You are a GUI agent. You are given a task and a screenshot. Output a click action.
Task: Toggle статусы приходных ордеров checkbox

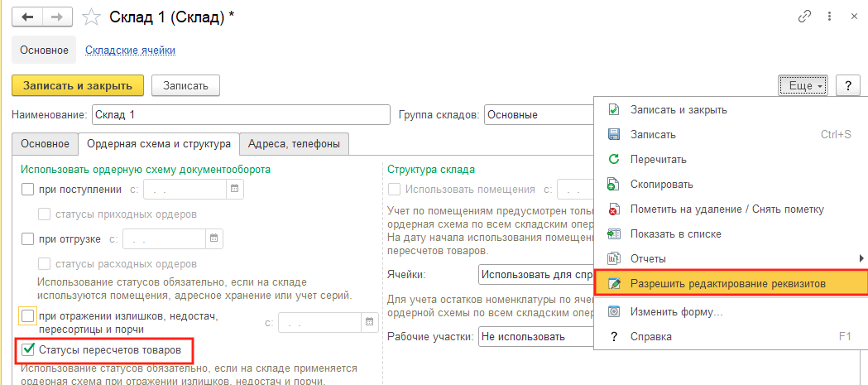pyautogui.click(x=45, y=214)
